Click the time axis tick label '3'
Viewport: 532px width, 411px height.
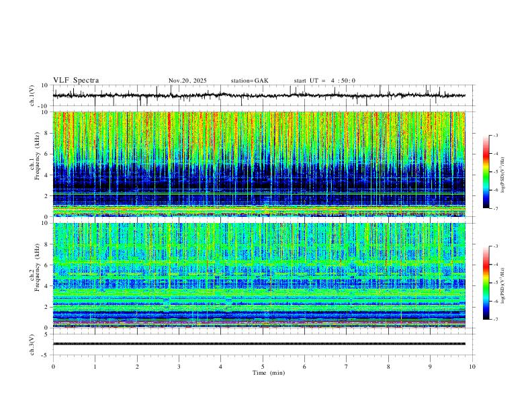179,367
